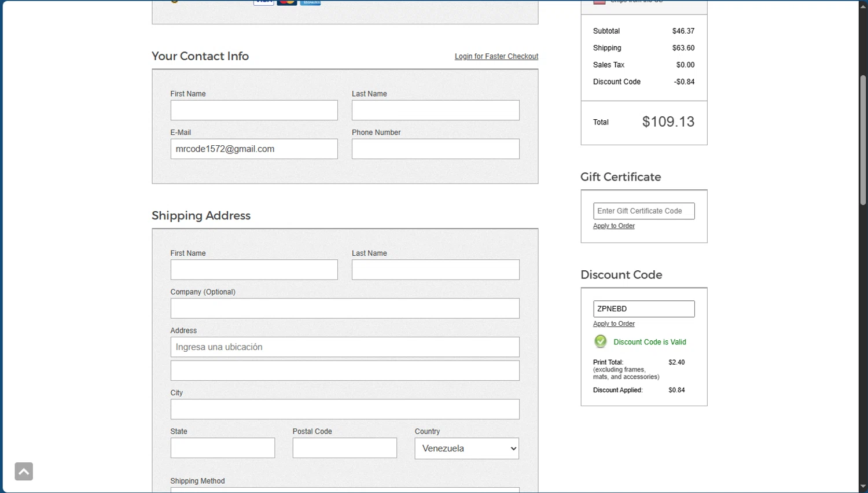The height and width of the screenshot is (493, 868).
Task: Click the Shipping cost $63.60
Action: (683, 48)
